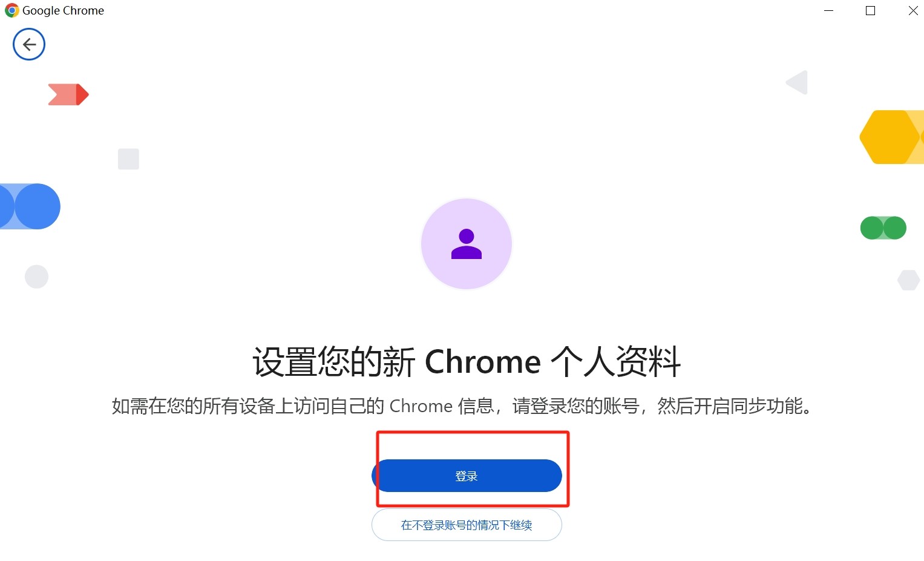Screen dimensions: 924x561
Task: Click the red arrow banner decoration
Action: [x=68, y=94]
